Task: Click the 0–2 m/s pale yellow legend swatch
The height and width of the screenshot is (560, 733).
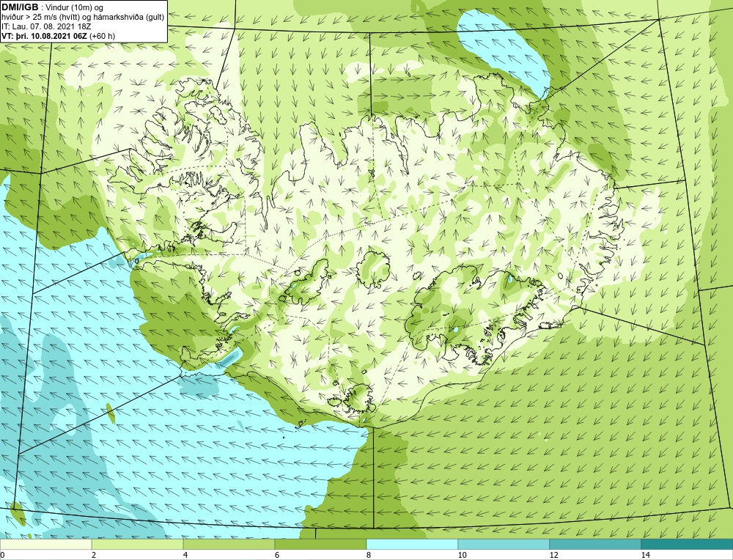Action: click(45, 545)
